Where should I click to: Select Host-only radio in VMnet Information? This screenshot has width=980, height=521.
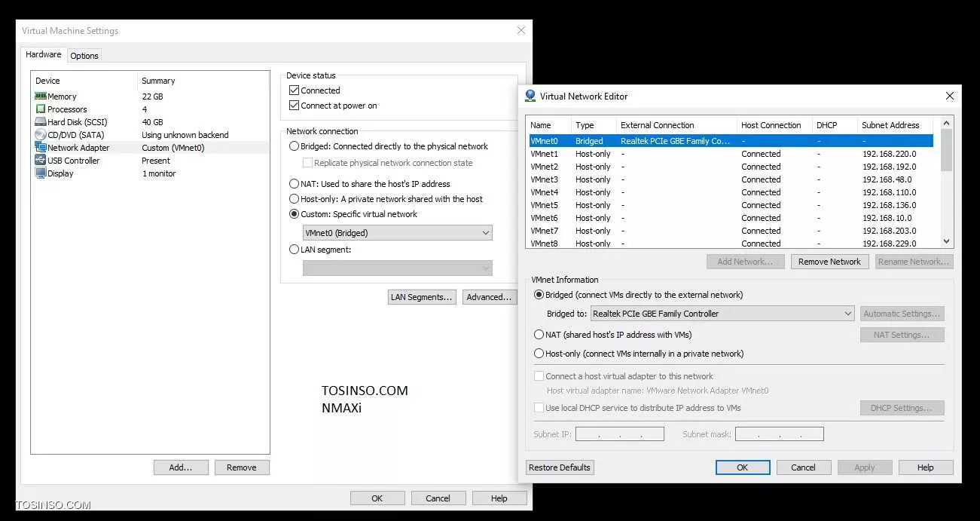539,354
